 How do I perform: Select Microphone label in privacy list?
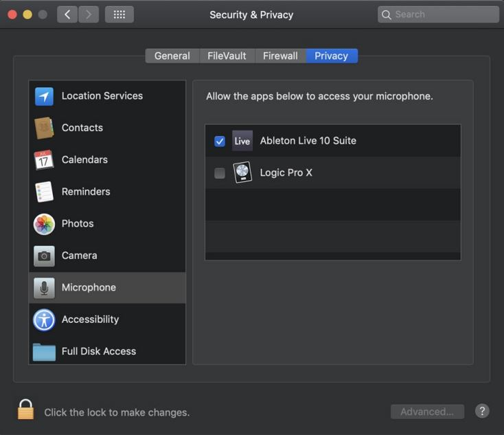coord(89,287)
